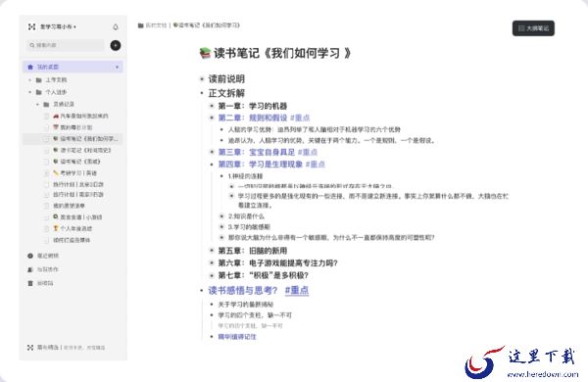The height and width of the screenshot is (382, 588).
Task: Click the outline line 学习的四个支柱，缺一不可
Action: click(x=255, y=314)
